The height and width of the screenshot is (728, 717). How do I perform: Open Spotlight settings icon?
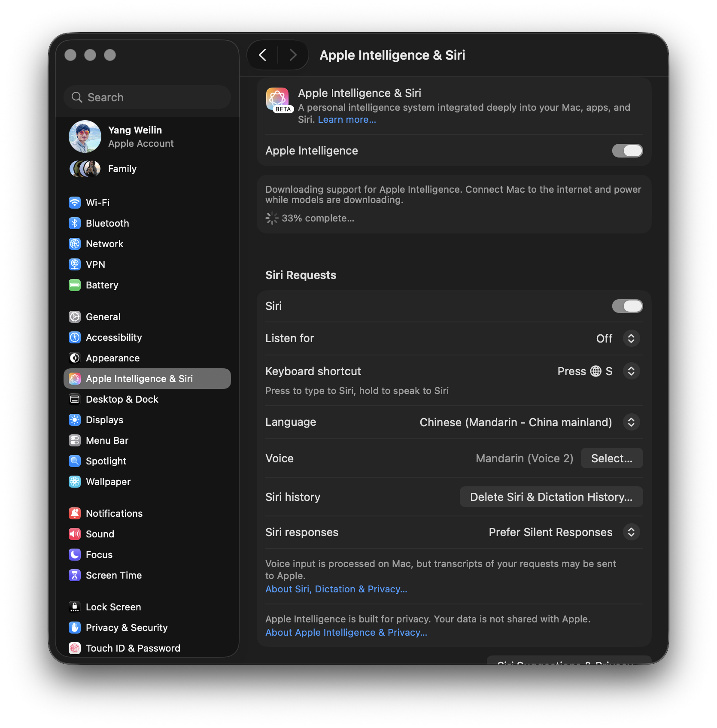(75, 461)
